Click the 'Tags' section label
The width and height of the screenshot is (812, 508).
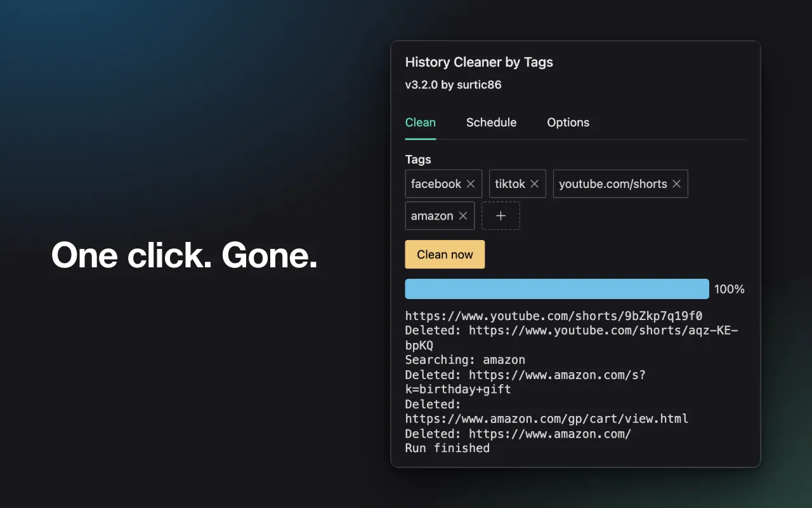[418, 159]
